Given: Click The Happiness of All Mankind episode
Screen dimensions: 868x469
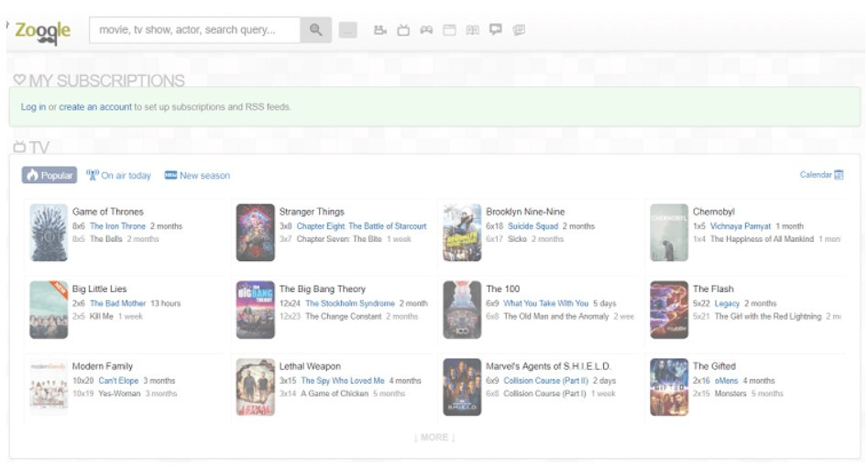Looking at the screenshot, I should click(763, 239).
